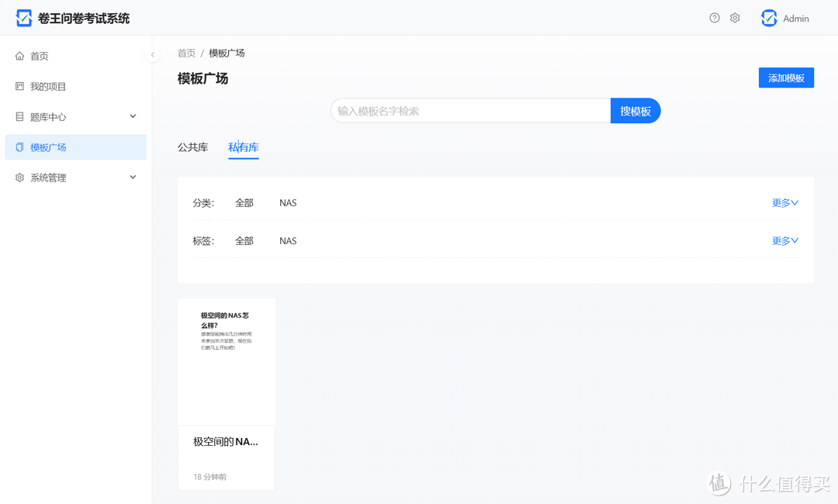Open the 分类 row 更多 dropdown
Image resolution: width=838 pixels, height=504 pixels.
click(784, 202)
